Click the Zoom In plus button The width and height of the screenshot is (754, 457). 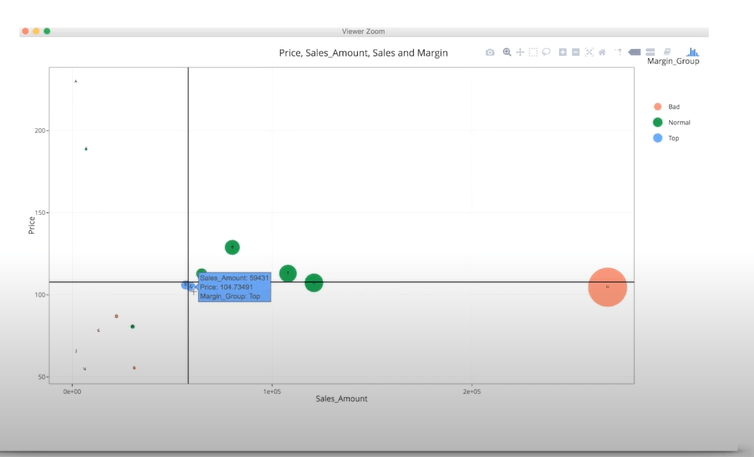click(563, 52)
